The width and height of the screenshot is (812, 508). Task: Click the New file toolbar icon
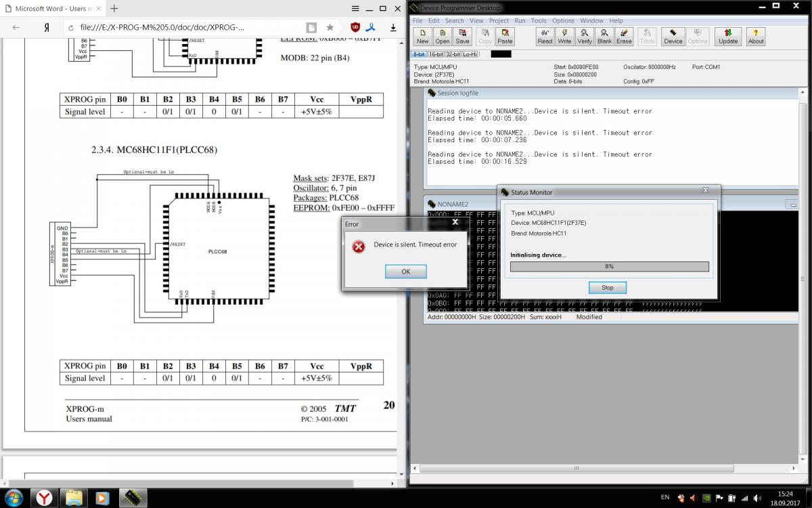pyautogui.click(x=423, y=36)
